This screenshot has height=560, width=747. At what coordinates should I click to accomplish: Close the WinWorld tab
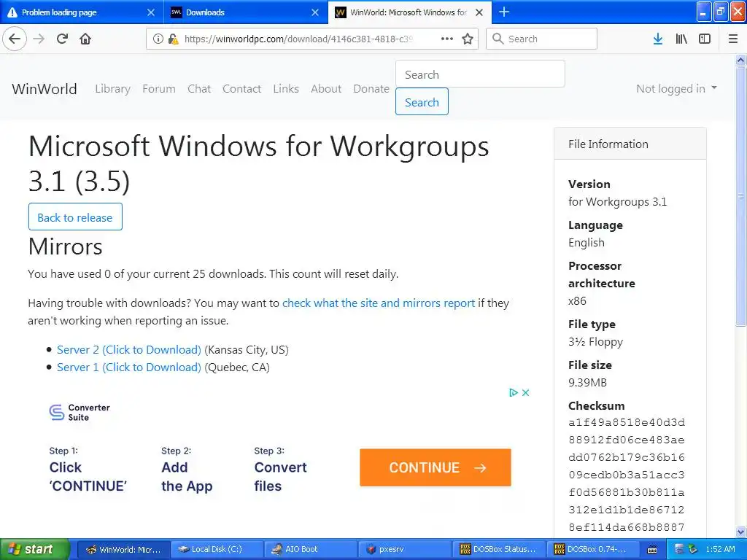tap(480, 12)
